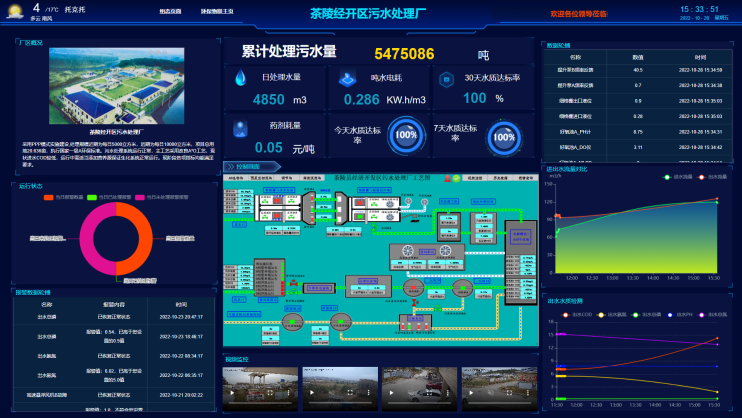
Task: Click the process flow diagram title 工艺图
Action: coord(382,178)
